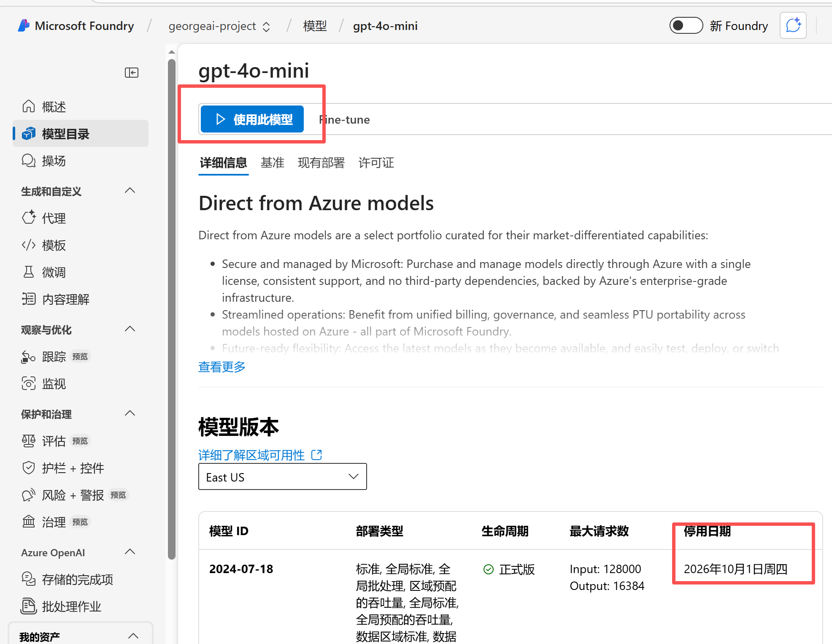The image size is (832, 644).
Task: Open the 模板 code templates item
Action: 54,245
